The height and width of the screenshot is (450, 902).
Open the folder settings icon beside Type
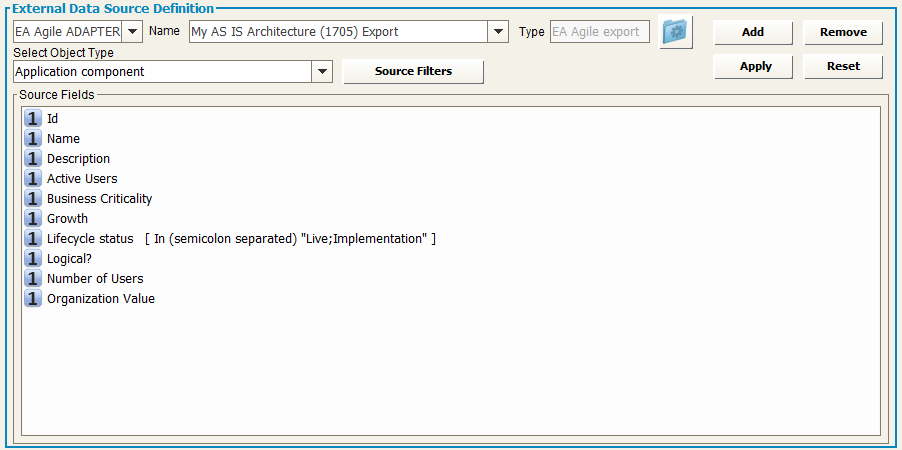tap(675, 32)
